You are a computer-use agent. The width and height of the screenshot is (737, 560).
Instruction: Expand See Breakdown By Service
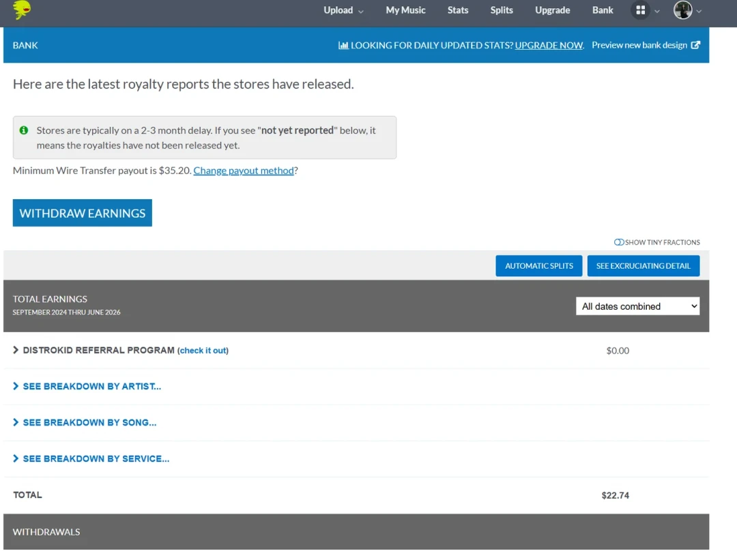[91, 458]
